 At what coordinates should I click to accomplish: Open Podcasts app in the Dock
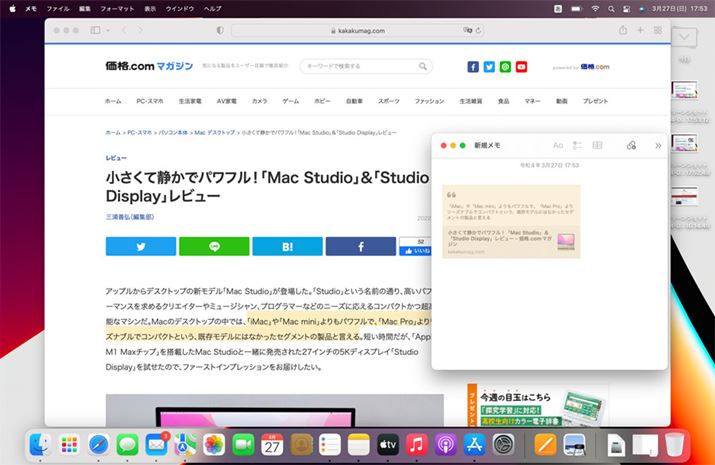tap(446, 444)
